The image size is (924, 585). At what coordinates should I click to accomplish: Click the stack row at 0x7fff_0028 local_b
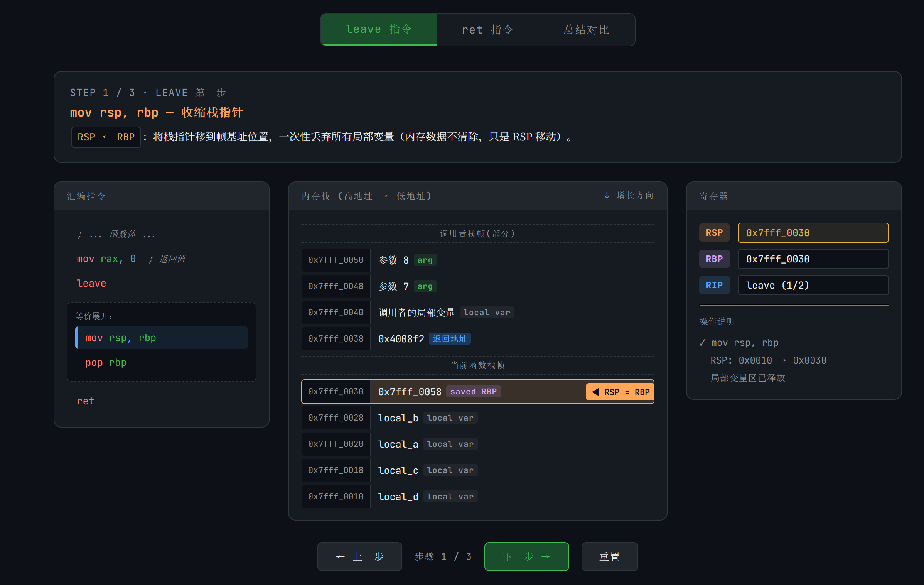[477, 418]
